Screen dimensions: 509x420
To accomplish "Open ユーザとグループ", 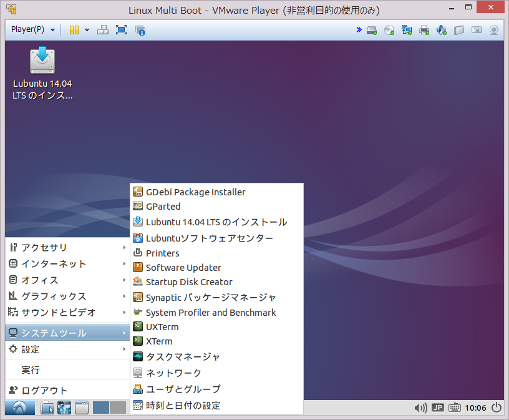I will coord(216,389).
